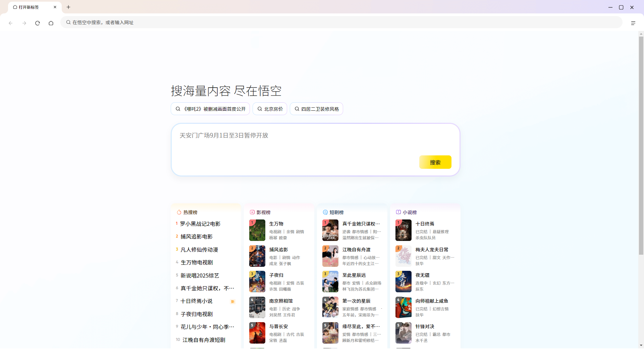644x349 pixels.
Task: Click the flame icon beside 热搜榜
Action: click(179, 212)
